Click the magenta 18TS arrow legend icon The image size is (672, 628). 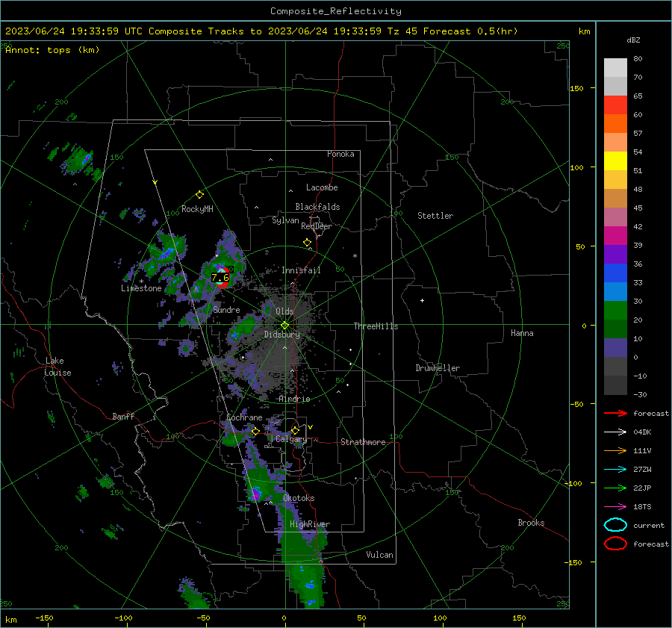point(615,507)
